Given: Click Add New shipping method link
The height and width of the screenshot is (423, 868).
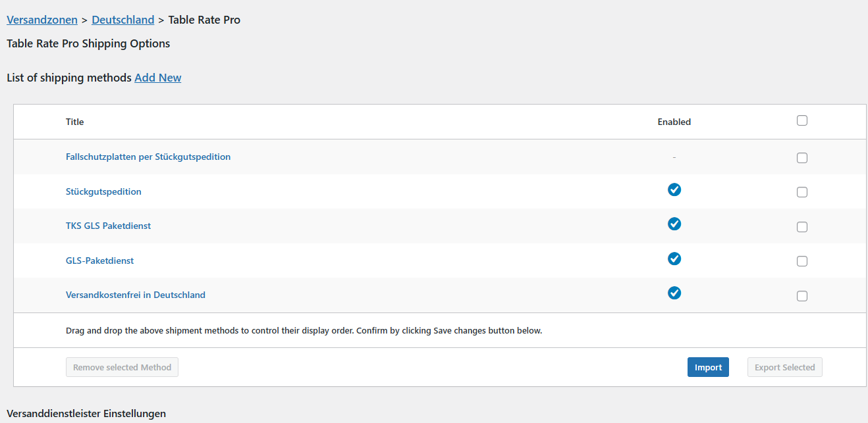Looking at the screenshot, I should click(x=158, y=78).
